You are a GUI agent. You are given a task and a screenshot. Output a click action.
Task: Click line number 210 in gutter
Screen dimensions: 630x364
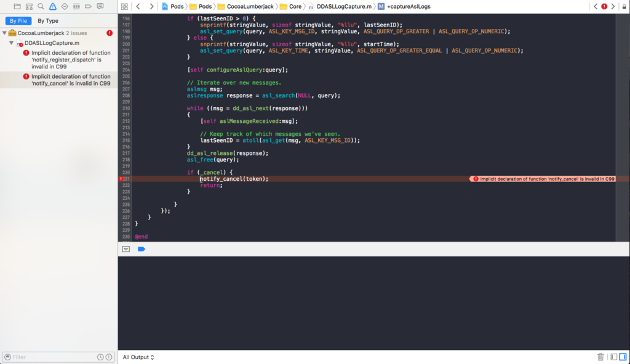[126, 108]
